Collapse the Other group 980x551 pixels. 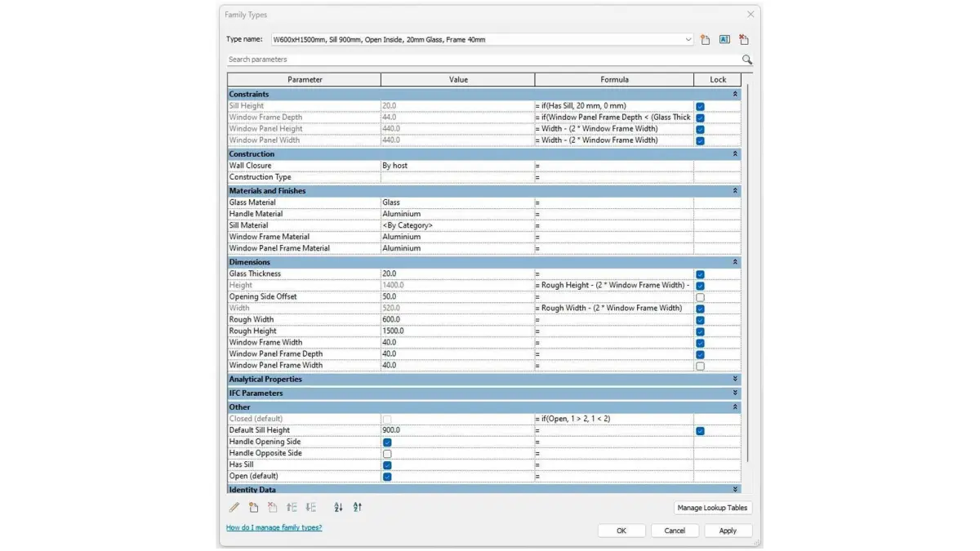tap(735, 407)
